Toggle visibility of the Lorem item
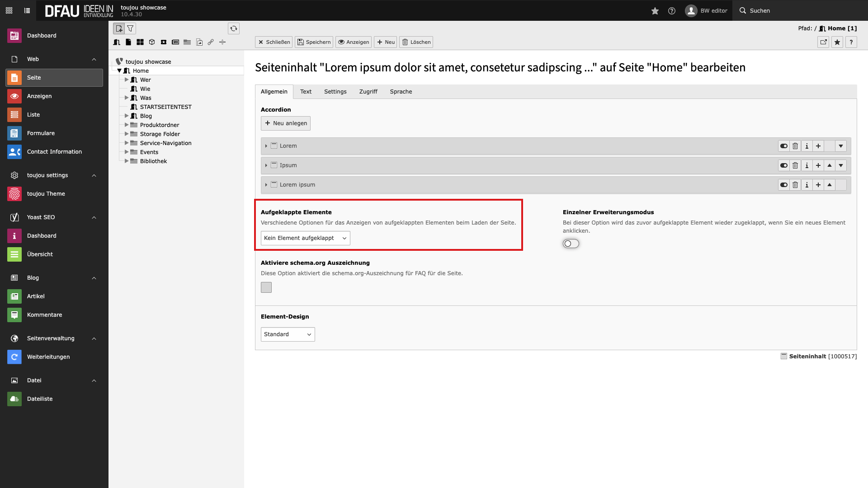 (783, 146)
